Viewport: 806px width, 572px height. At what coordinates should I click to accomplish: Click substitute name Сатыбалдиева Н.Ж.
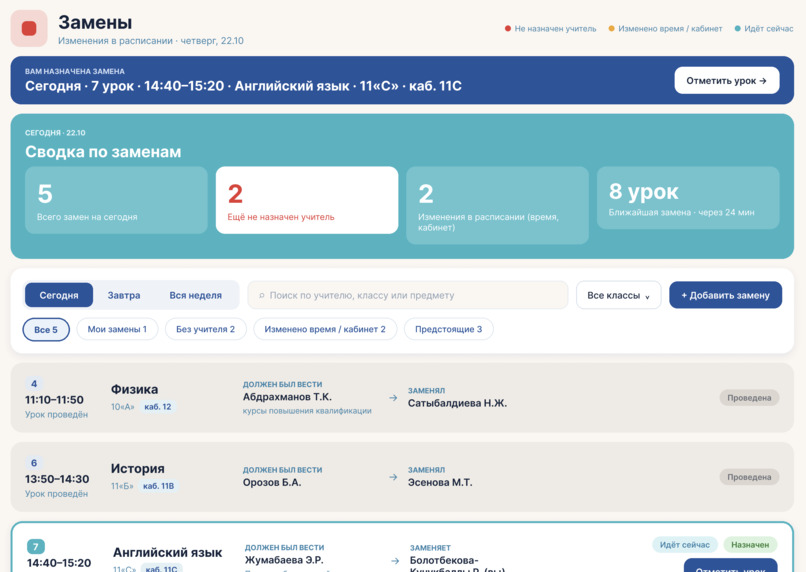[457, 403]
